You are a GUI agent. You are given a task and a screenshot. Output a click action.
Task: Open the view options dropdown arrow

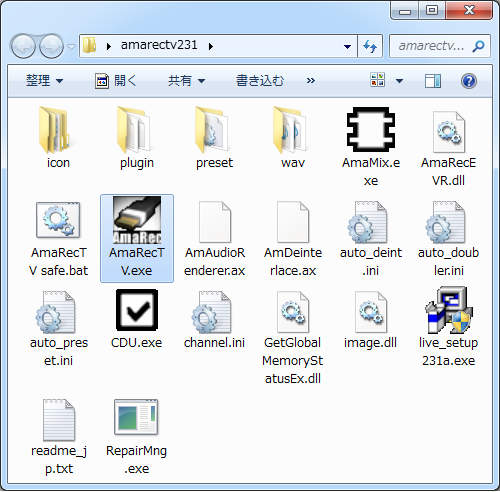[399, 81]
